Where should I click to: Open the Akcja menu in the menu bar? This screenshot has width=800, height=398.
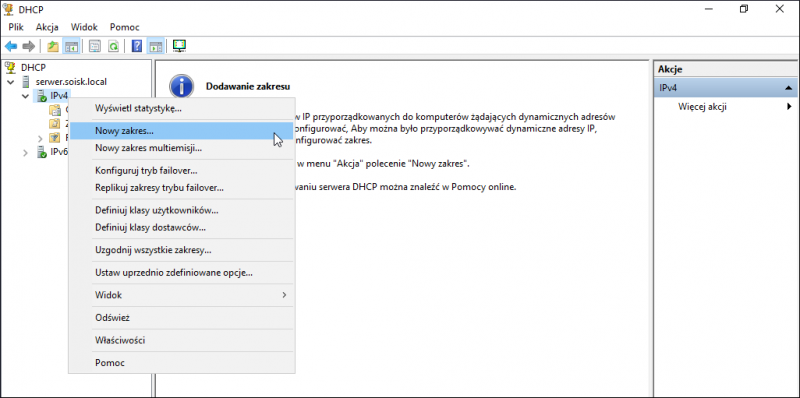[x=47, y=27]
